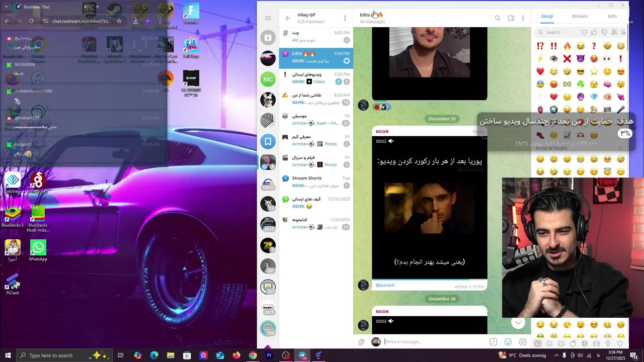This screenshot has height=362, width=644.
Task: Switch to the GIFs tab
Action: (x=612, y=17)
